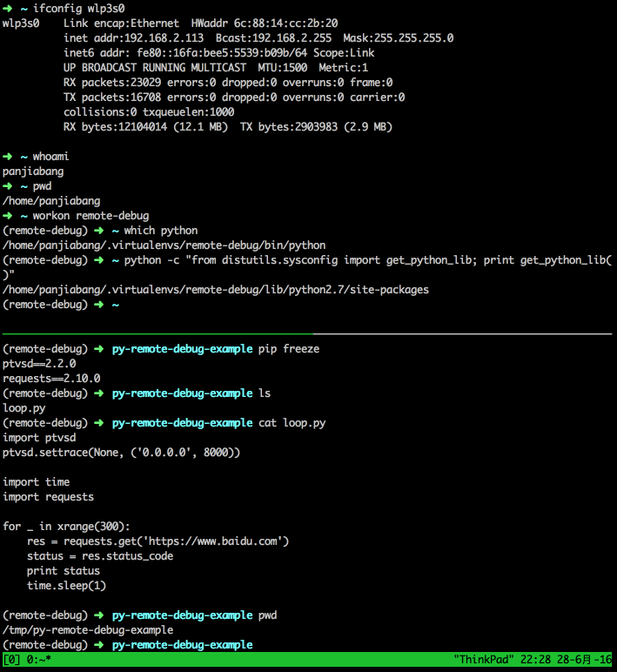The width and height of the screenshot is (617, 672).
Task: Click the 'RX packets:23029' text
Action: (x=112, y=83)
